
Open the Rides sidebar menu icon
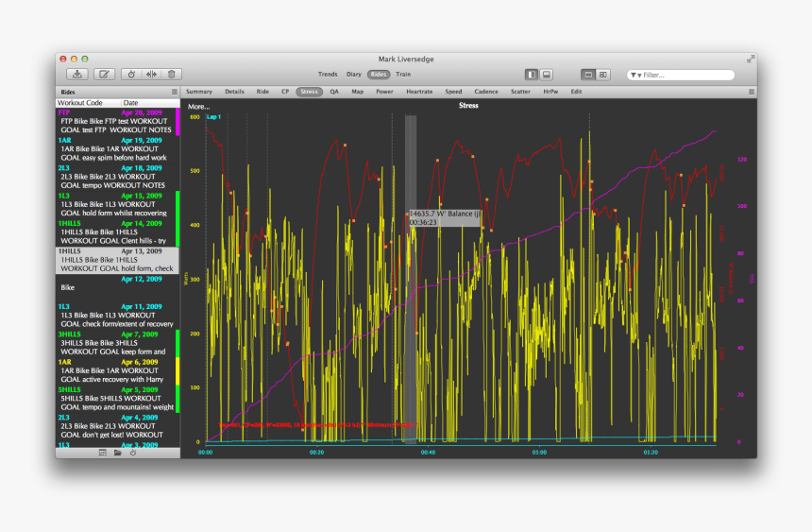point(175,92)
